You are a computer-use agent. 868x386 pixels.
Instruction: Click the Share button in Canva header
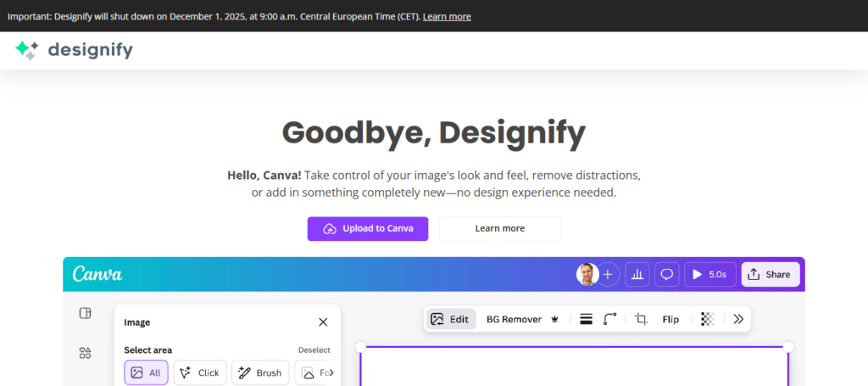tap(771, 274)
